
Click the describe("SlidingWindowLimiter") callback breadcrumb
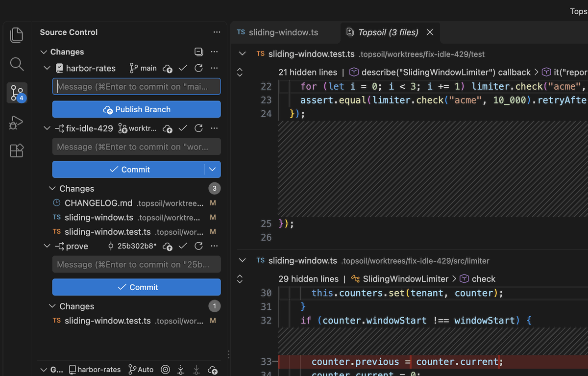click(x=440, y=72)
